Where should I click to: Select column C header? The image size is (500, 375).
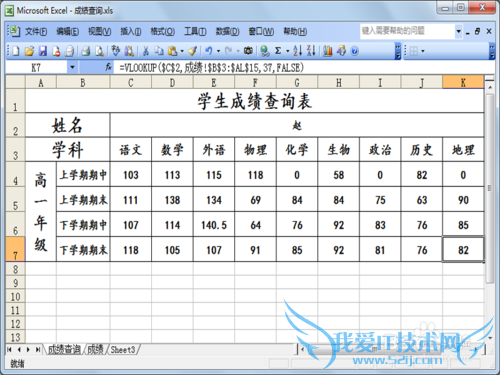click(130, 82)
